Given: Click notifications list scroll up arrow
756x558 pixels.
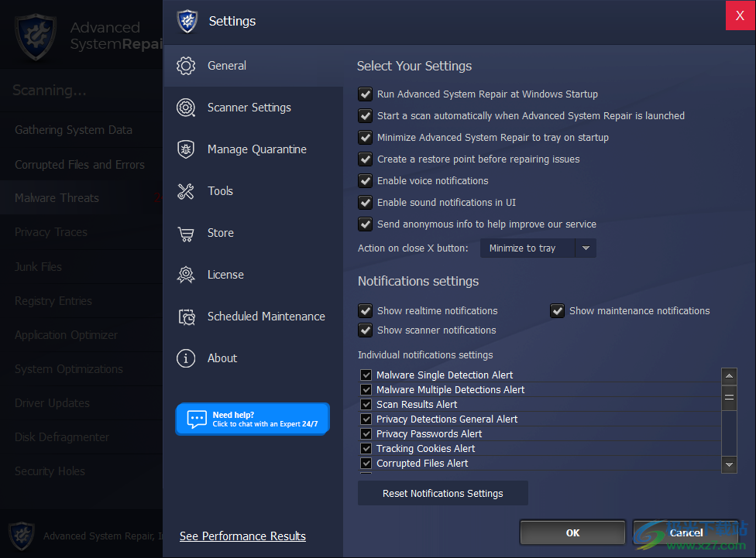Looking at the screenshot, I should click(x=729, y=376).
